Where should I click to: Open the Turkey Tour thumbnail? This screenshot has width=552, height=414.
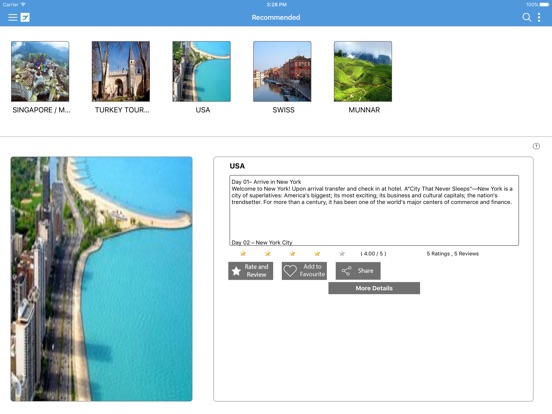coord(121,71)
